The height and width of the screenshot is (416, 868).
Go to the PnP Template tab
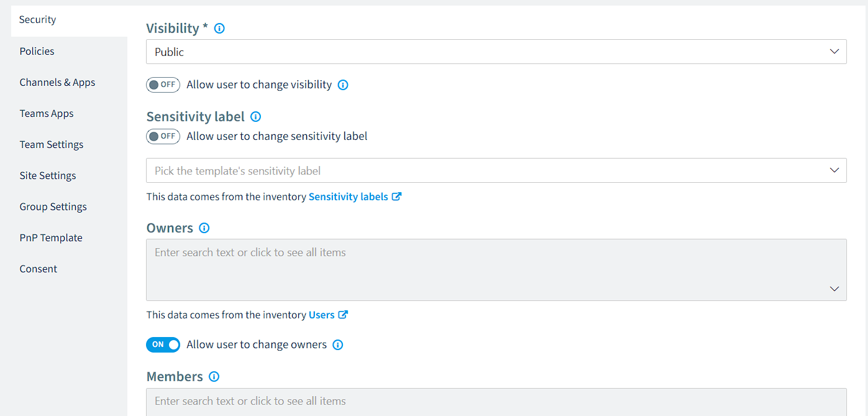click(x=51, y=238)
